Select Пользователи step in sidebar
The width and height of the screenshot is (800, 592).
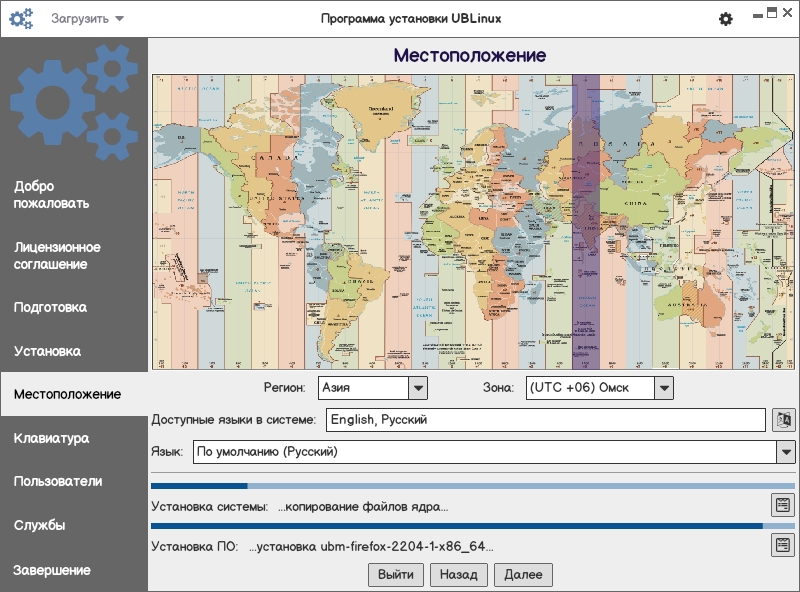58,481
